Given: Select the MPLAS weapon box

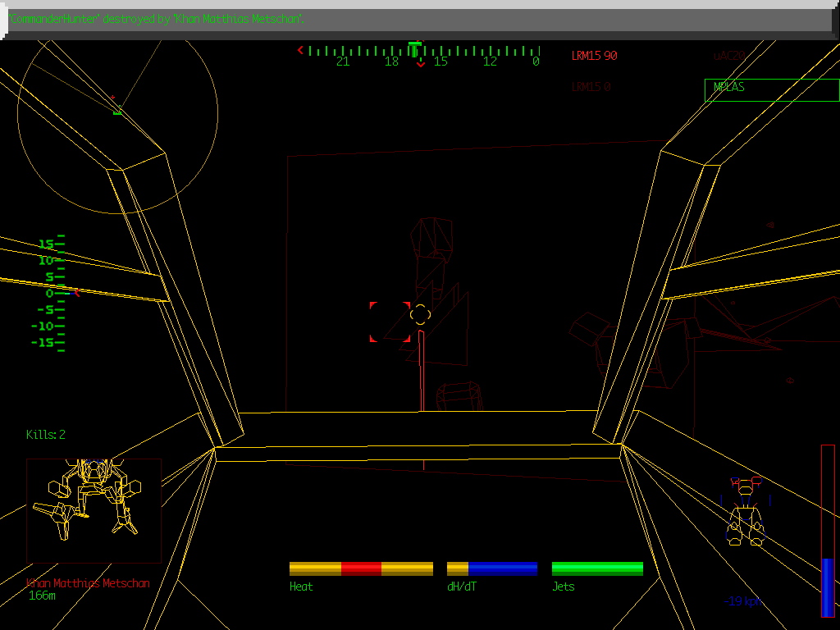Looking at the screenshot, I should [x=771, y=89].
